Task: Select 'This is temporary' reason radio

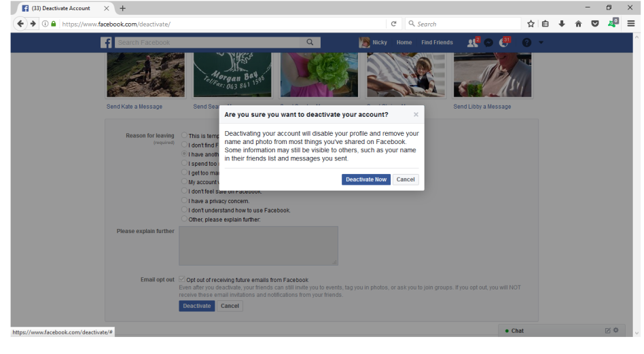Action: pyautogui.click(x=184, y=135)
